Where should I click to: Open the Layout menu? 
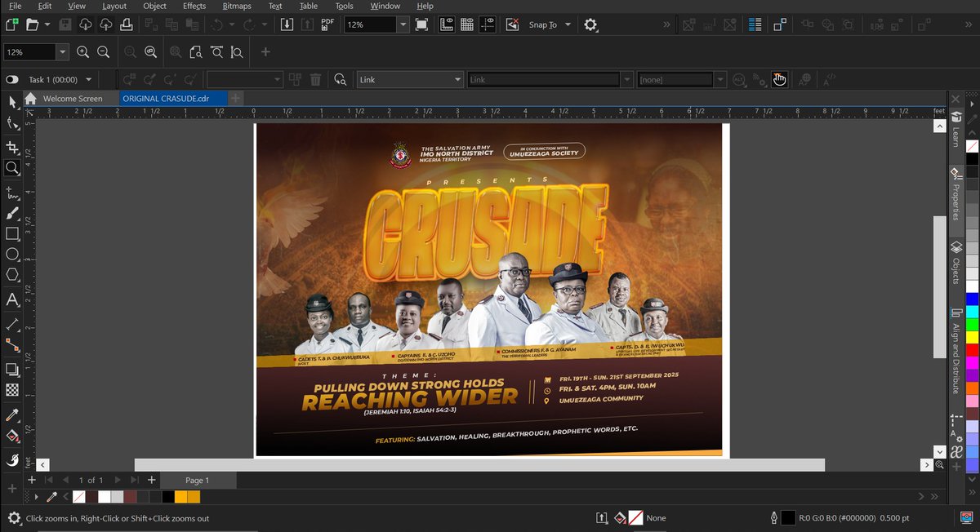coord(114,6)
